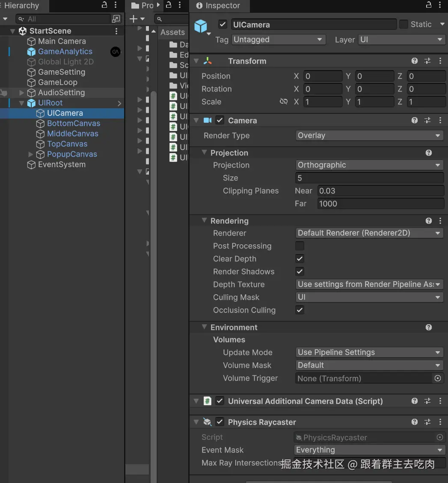Toggle the Scale constrain proportions link icon
This screenshot has height=483, width=448.
pos(283,102)
